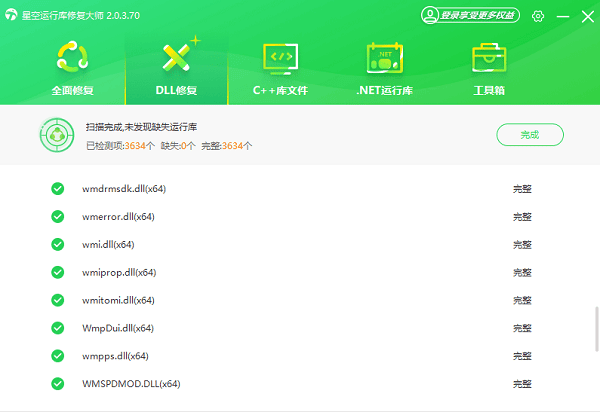
Task: Switch to the C++库文件 tab
Action: (280, 69)
